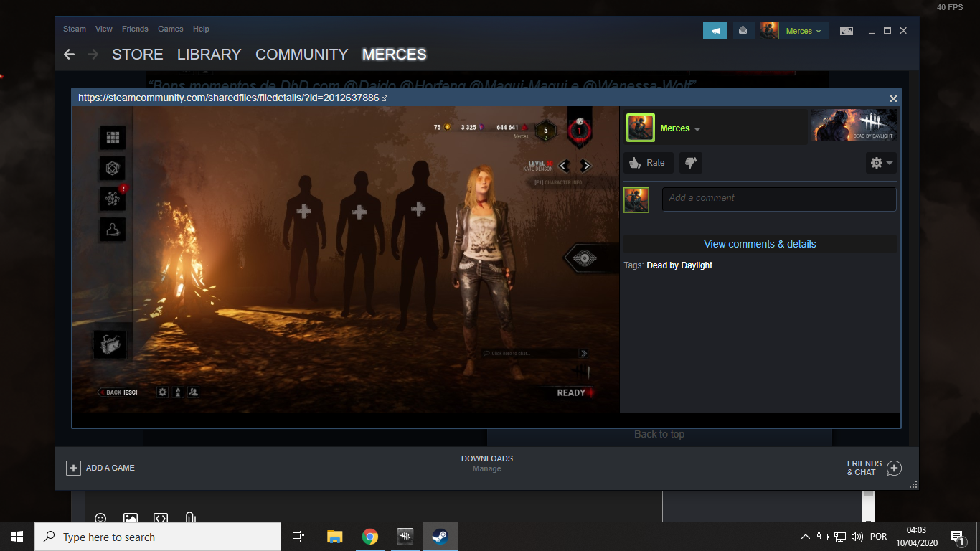Click the Add a Game plus icon

73,468
